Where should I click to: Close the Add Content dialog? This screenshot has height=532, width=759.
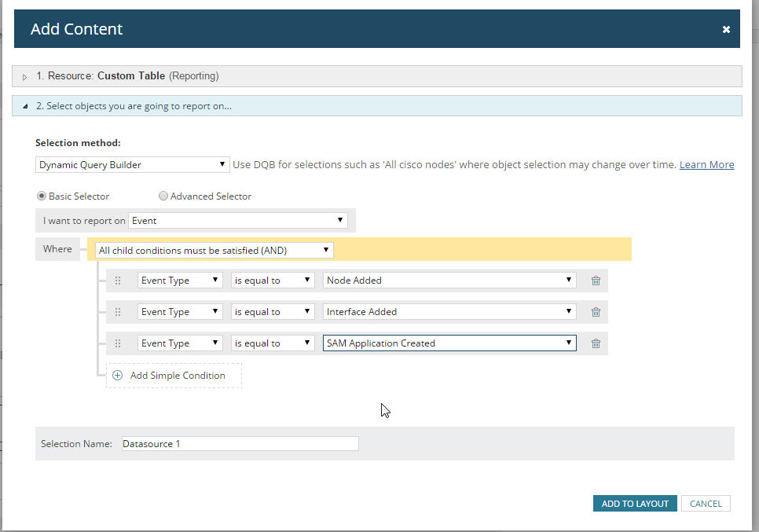(726, 30)
